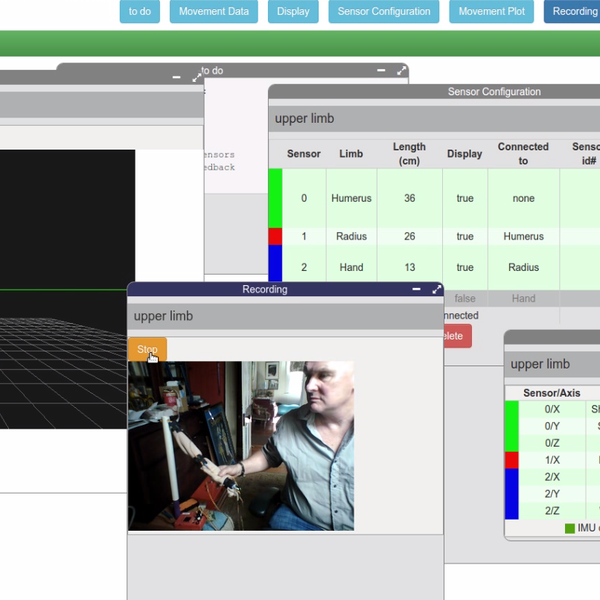Click the blue swatch of Hand sensor
Image resolution: width=600 pixels, height=600 pixels.
[x=275, y=263]
